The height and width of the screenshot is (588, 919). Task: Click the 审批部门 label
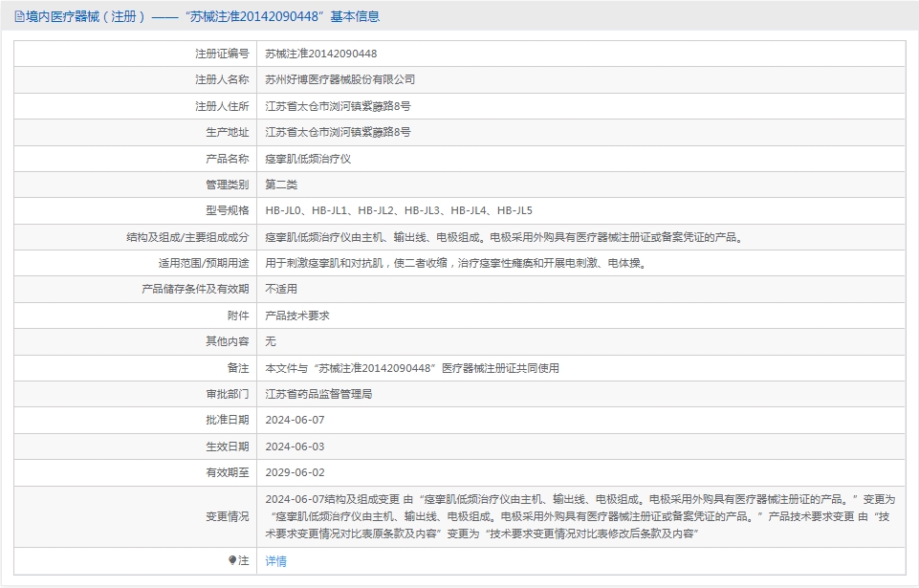pos(228,394)
